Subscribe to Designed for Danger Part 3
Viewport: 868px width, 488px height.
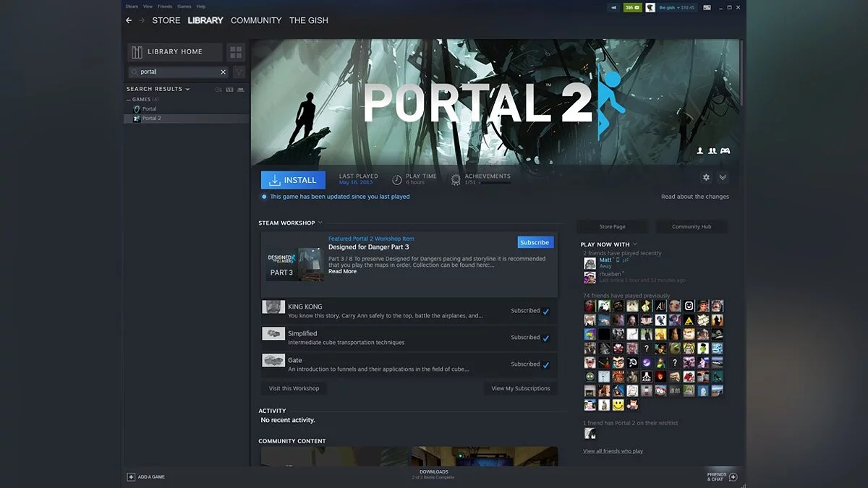click(535, 242)
